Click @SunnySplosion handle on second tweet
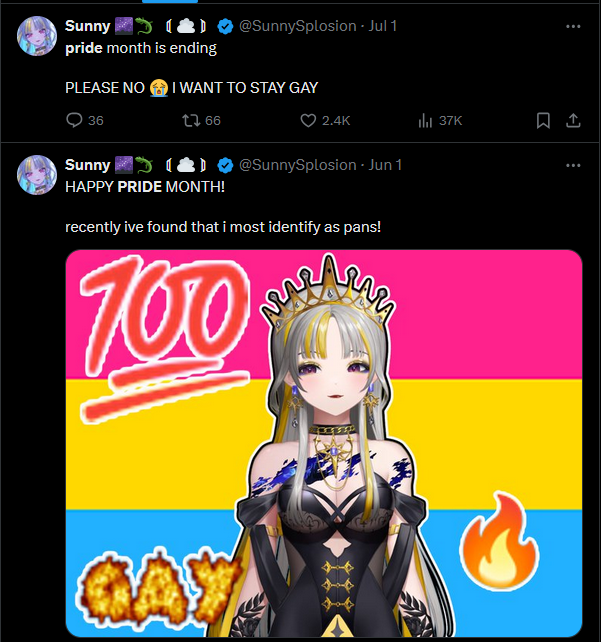601x642 pixels. pyautogui.click(x=298, y=165)
